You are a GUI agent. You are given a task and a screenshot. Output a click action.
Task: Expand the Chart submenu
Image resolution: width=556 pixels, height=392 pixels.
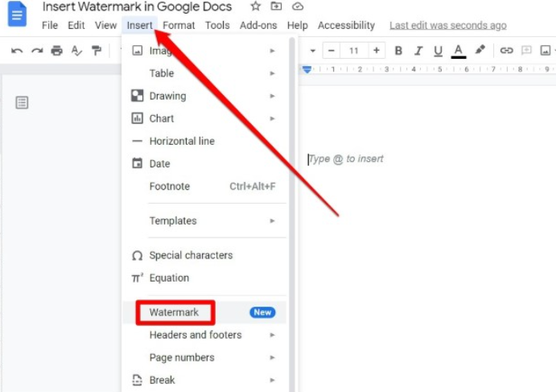(x=204, y=118)
